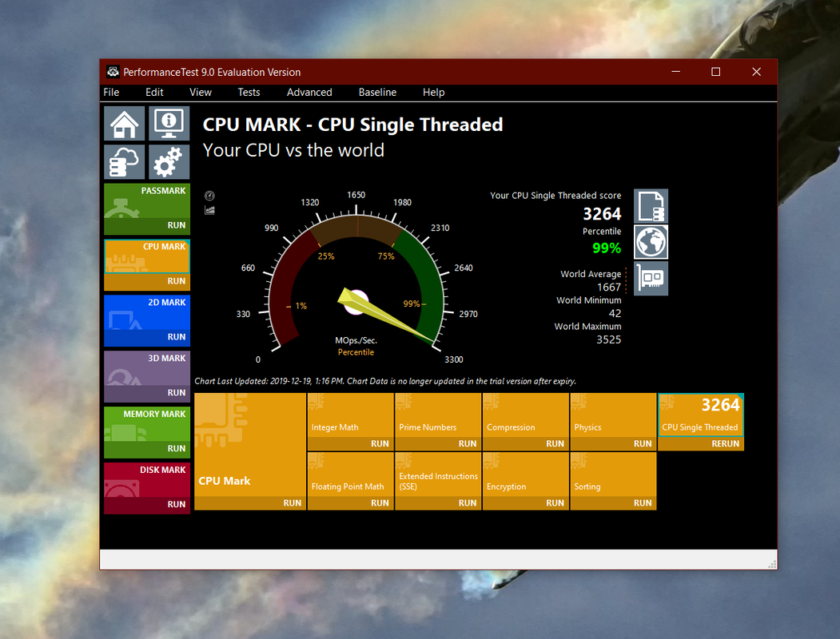Click the document results icon beside score
The width and height of the screenshot is (840, 639).
coord(651,206)
